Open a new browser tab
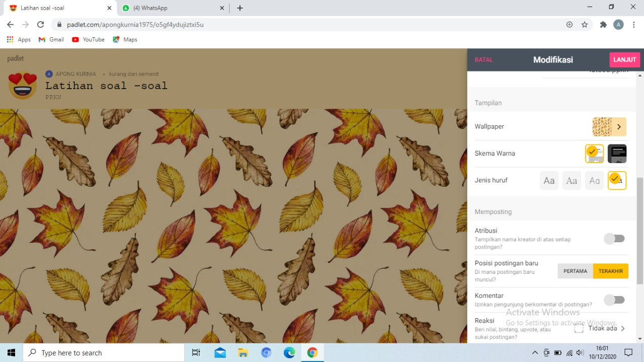644x362 pixels. (x=240, y=8)
